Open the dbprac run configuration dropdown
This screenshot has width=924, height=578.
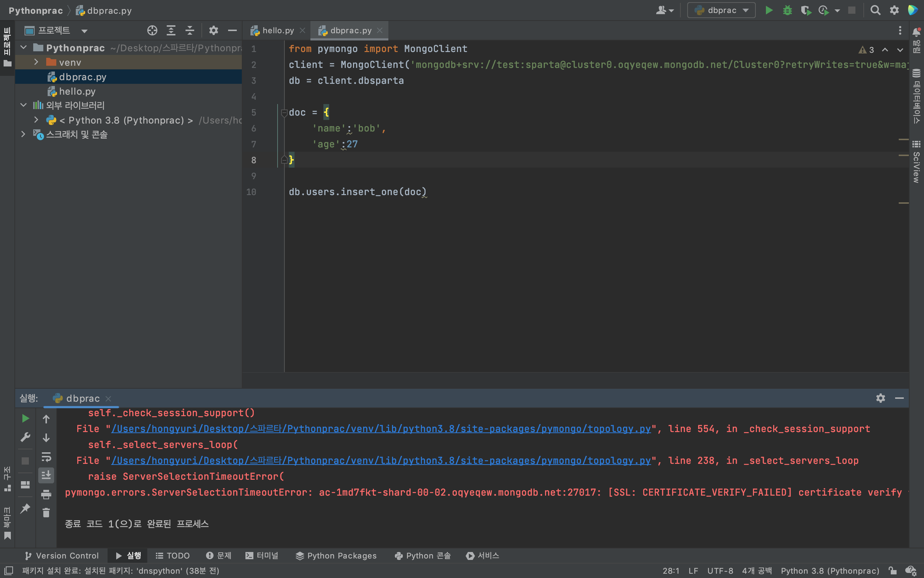[x=721, y=10]
